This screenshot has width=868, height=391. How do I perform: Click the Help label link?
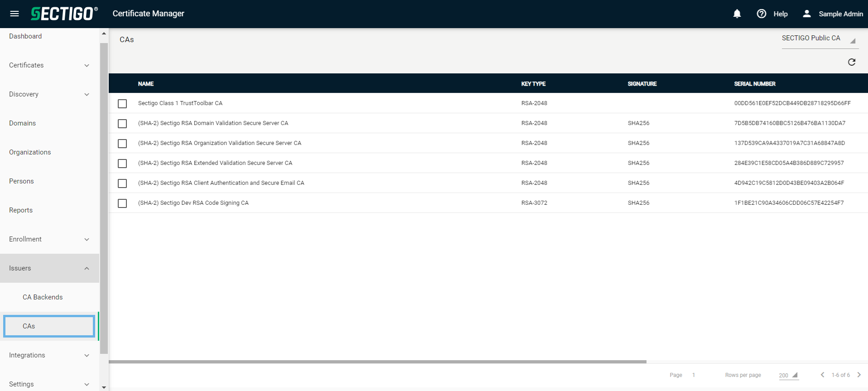click(x=781, y=14)
